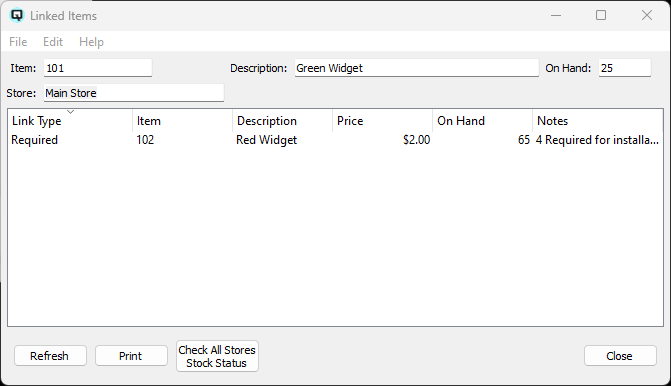Sort by the Price column header
Screen dimensions: 671x386
coord(383,121)
